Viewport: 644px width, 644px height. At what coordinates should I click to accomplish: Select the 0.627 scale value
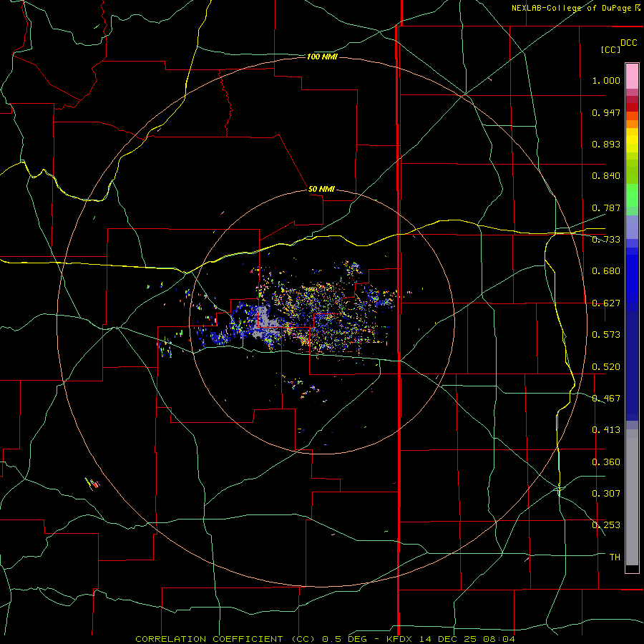(x=606, y=303)
